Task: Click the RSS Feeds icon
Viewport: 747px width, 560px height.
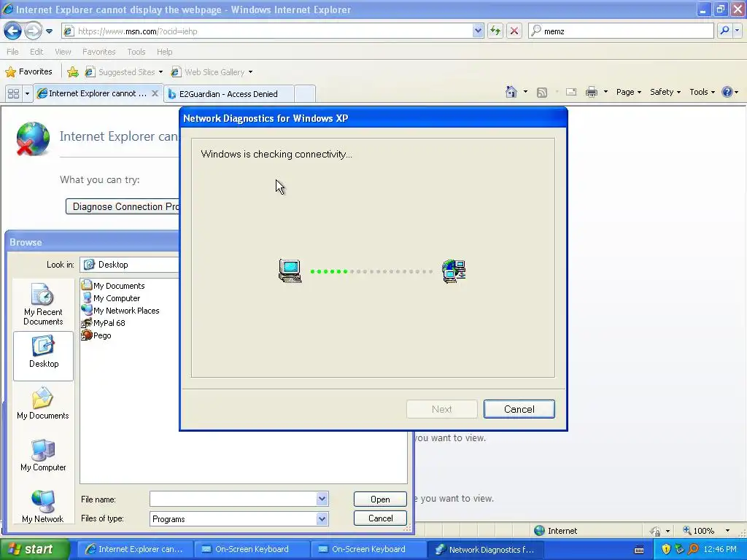Action: pyautogui.click(x=542, y=93)
